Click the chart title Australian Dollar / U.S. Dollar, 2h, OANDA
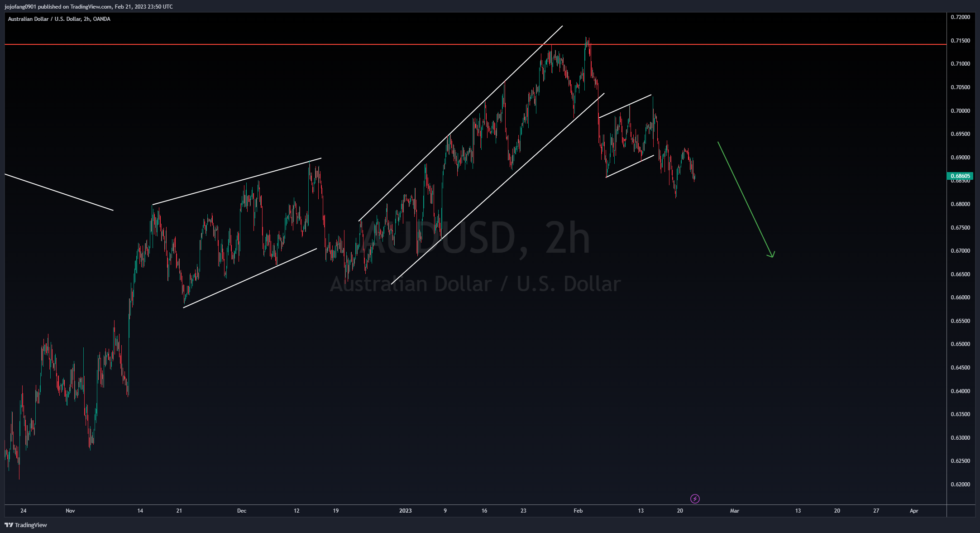 (59, 19)
